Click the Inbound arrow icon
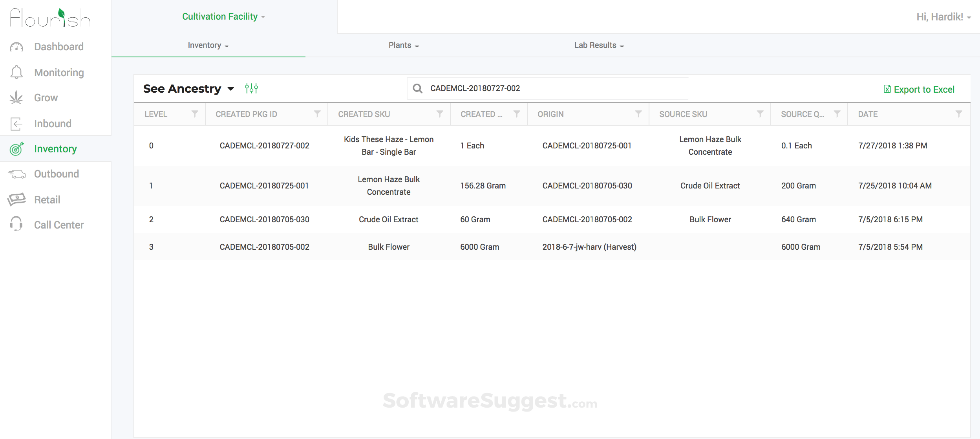 [16, 124]
